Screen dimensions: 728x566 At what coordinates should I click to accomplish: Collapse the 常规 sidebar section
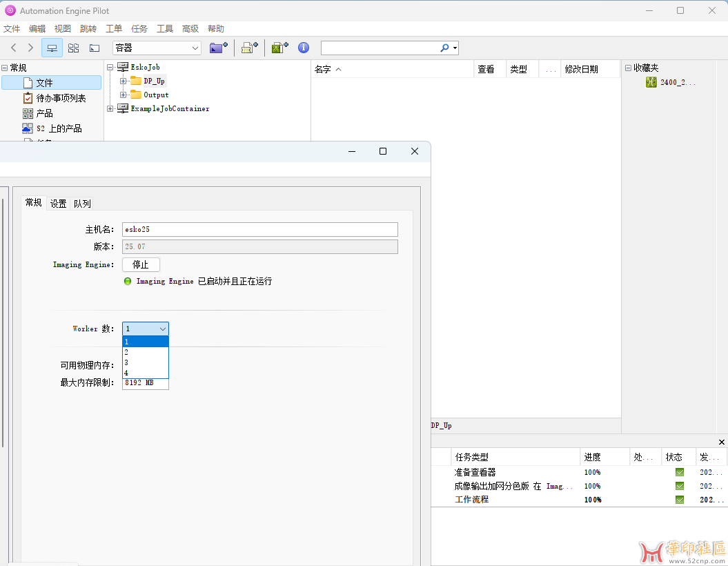tap(5, 68)
